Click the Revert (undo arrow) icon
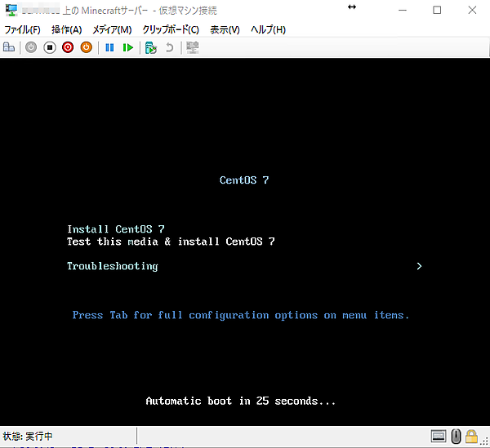The width and height of the screenshot is (490, 448). [x=169, y=48]
